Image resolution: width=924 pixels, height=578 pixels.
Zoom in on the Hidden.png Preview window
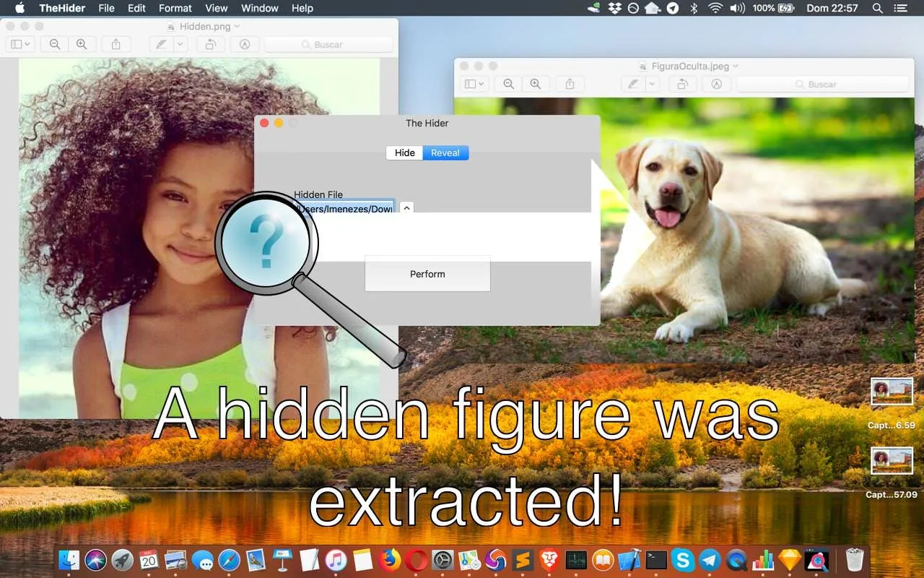82,44
